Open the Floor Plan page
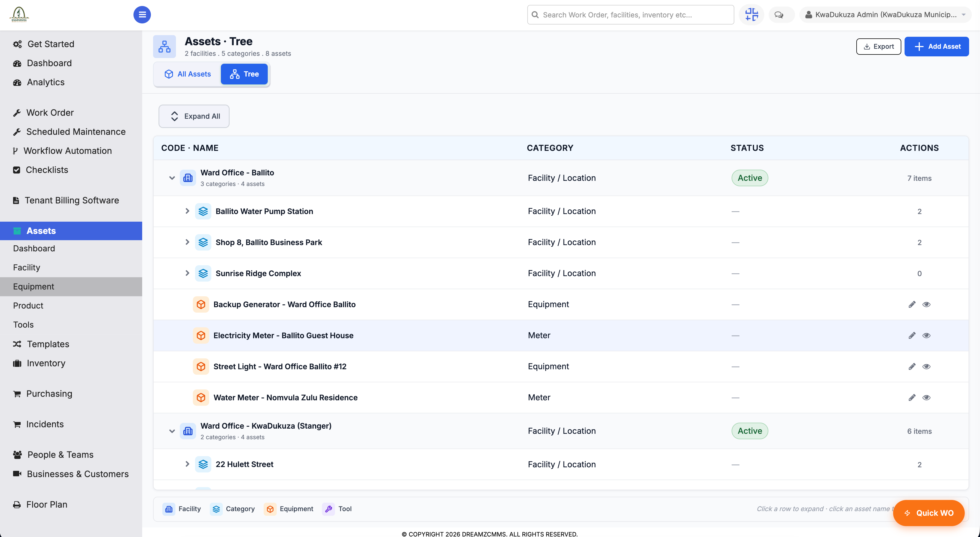This screenshot has height=537, width=980. 46,505
